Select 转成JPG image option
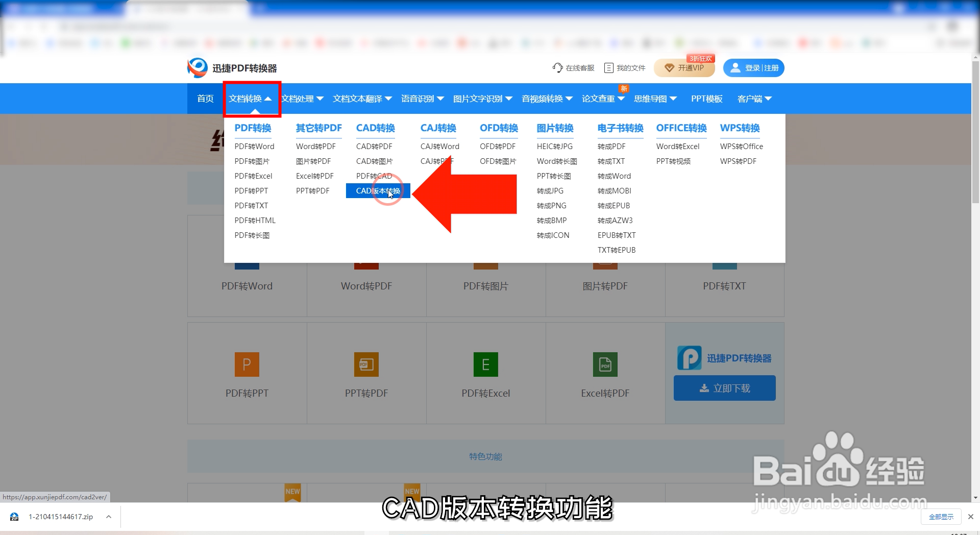The image size is (980, 535). click(550, 191)
